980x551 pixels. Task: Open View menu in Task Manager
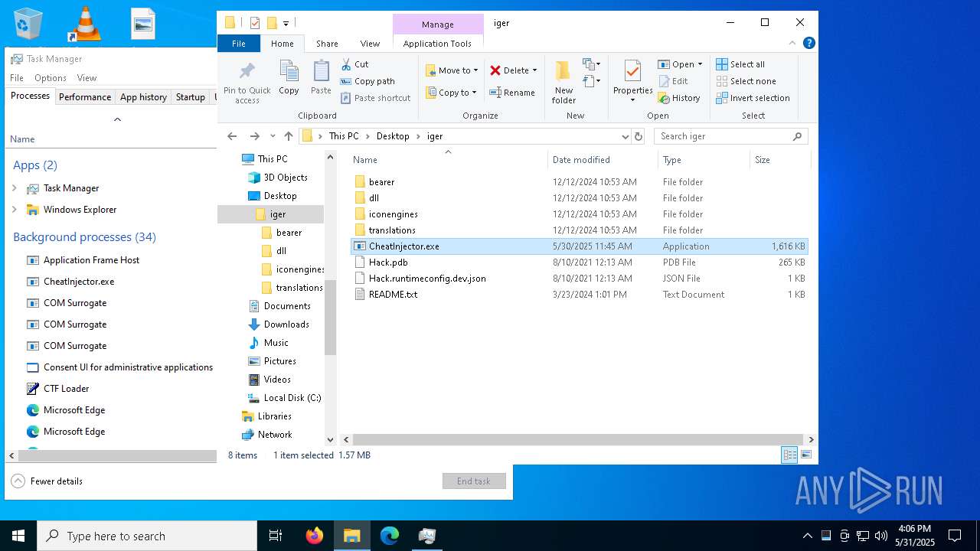(87, 78)
